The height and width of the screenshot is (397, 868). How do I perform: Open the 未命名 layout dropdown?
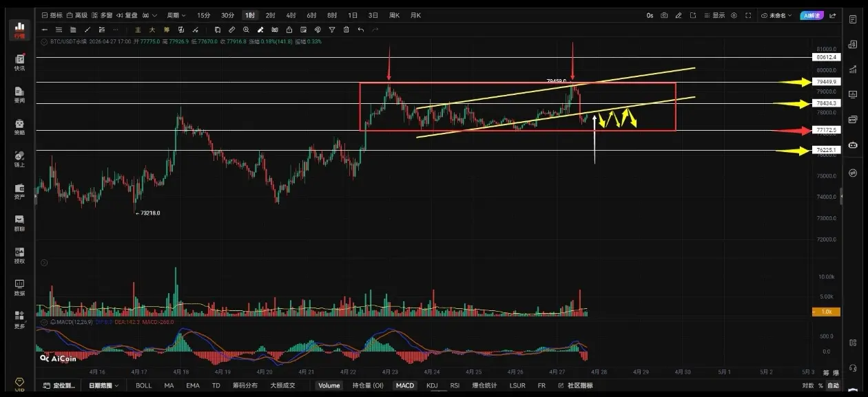[778, 15]
